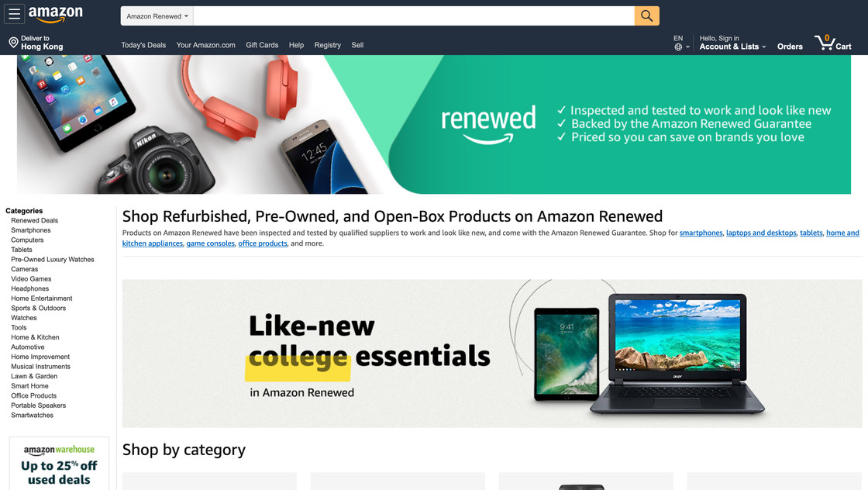Click the orange search magnifier button
The image size is (868, 490).
646,16
